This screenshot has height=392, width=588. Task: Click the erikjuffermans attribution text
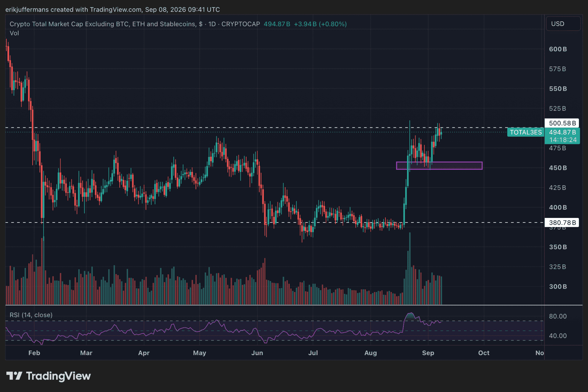[112, 9]
